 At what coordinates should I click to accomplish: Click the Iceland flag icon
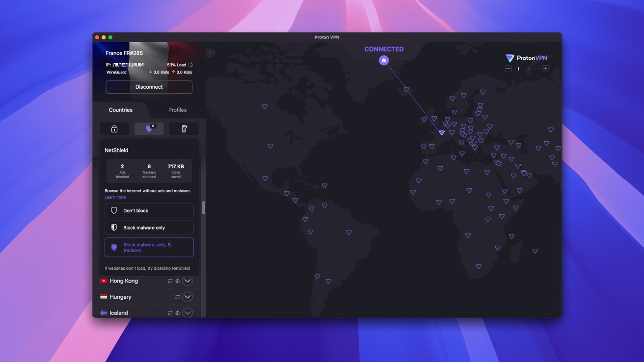[x=104, y=313]
